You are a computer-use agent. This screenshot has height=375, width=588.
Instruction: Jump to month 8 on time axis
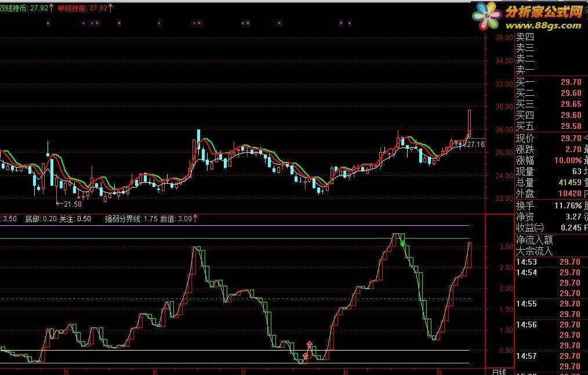[x=346, y=372]
